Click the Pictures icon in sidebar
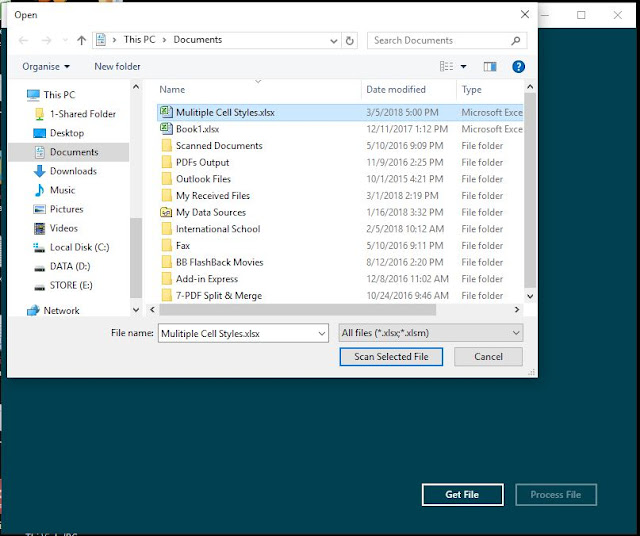 [39, 209]
